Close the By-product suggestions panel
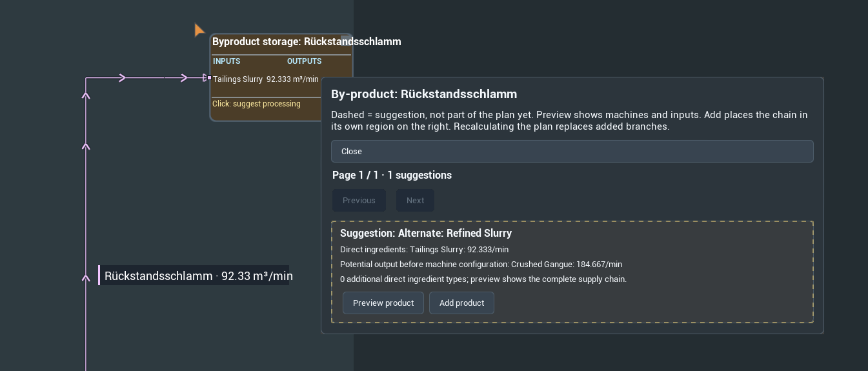The image size is (868, 371). click(572, 151)
